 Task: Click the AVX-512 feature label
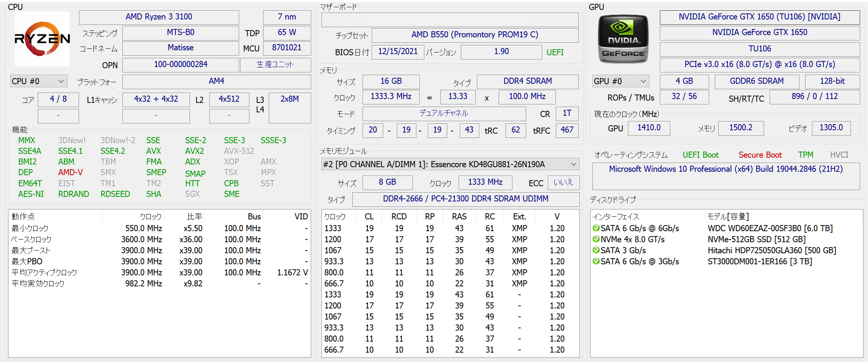239,151
